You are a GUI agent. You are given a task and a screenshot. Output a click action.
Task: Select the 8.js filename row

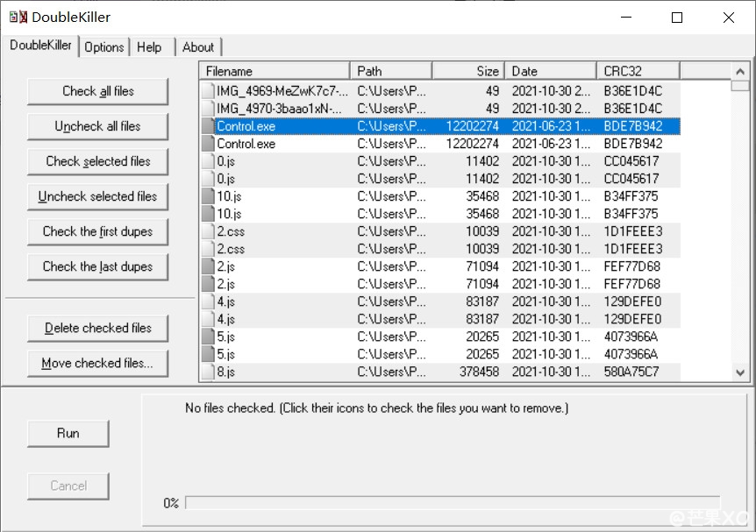click(x=225, y=372)
